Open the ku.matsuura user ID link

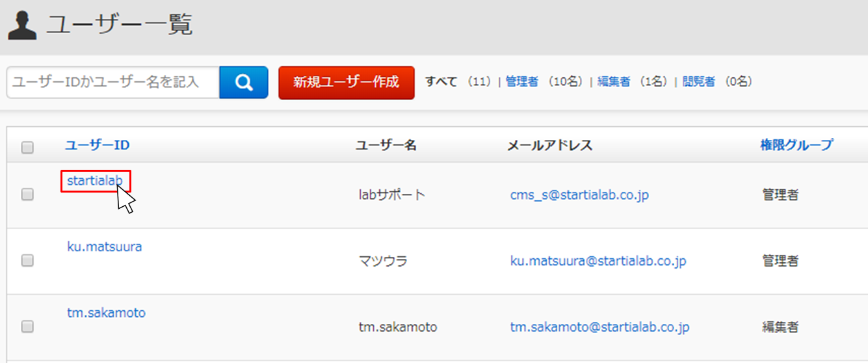[x=105, y=247]
